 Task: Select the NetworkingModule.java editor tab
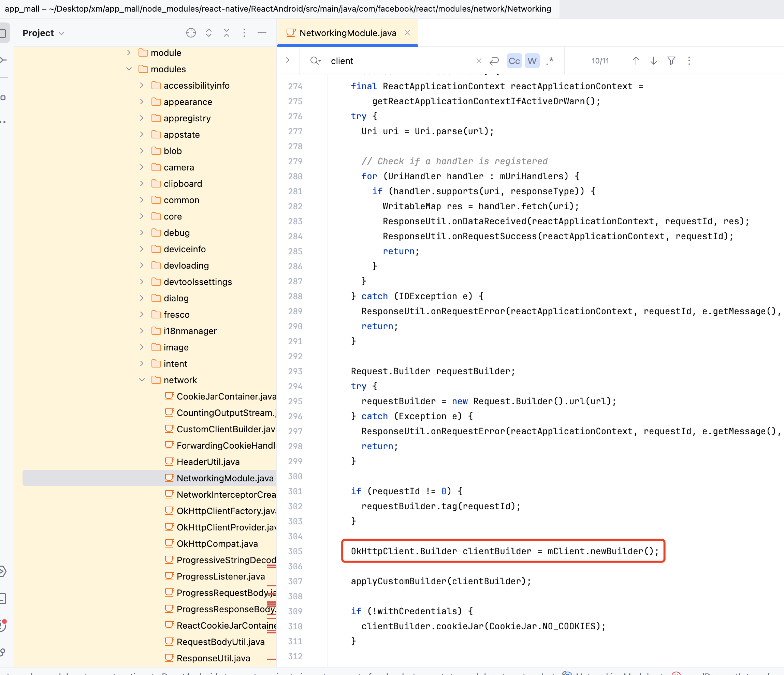pyautogui.click(x=347, y=33)
